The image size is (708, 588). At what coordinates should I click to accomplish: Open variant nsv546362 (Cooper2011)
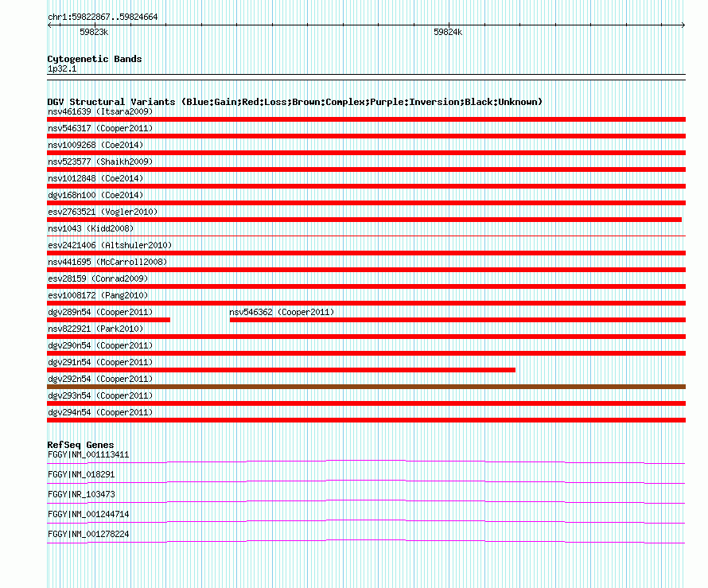pos(282,312)
